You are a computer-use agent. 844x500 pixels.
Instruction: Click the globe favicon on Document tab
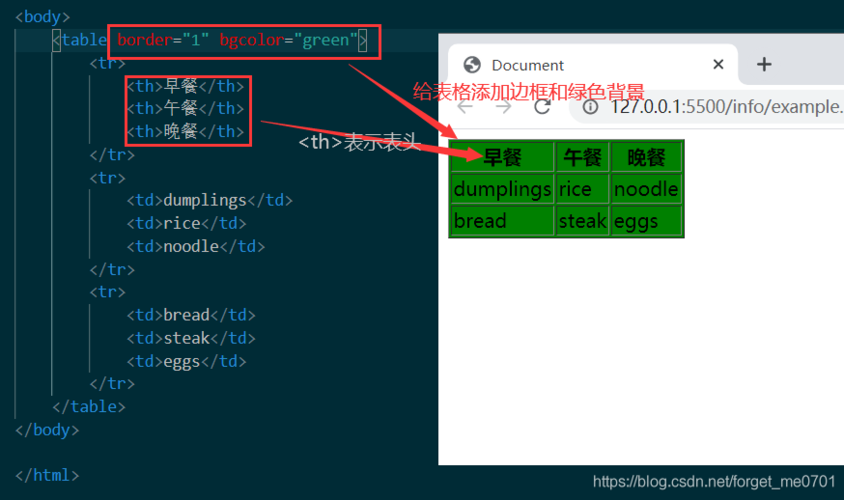tap(472, 65)
